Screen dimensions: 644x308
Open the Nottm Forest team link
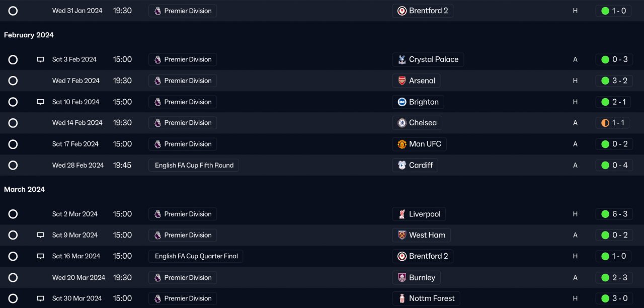tap(431, 298)
